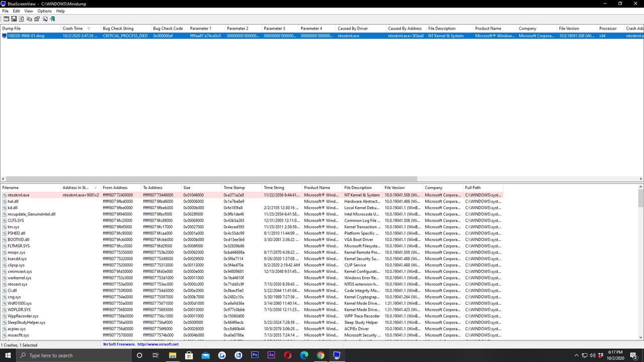Screen dimensions: 644x362
Task: Open the Windows Start menu
Action: coord(8,355)
